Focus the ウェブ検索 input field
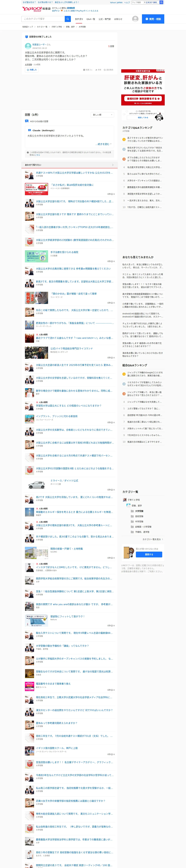 tap(137, 2)
